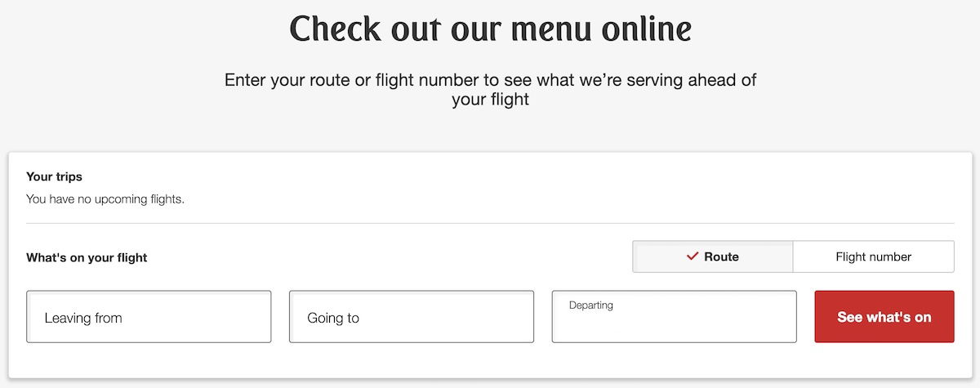Click the 'Going to' placeholder text
980x388 pixels.
pyautogui.click(x=333, y=318)
